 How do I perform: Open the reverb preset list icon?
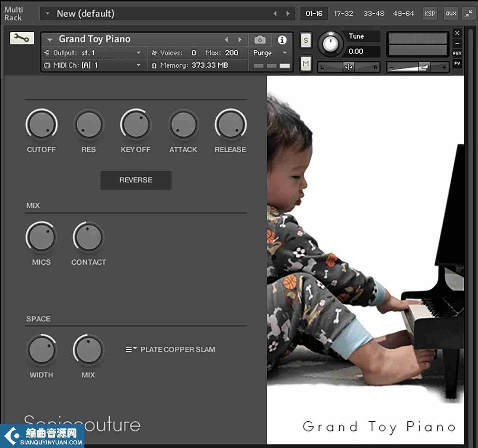click(x=131, y=349)
